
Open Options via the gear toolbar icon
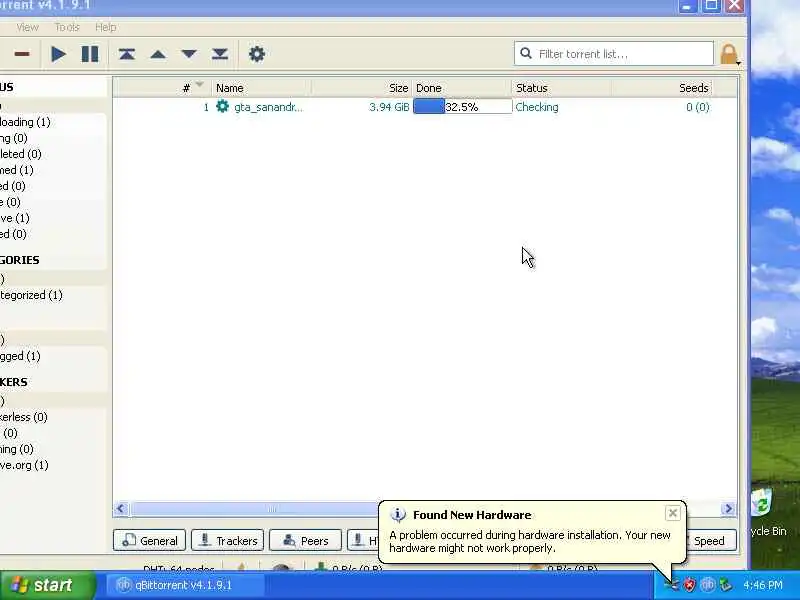point(257,54)
